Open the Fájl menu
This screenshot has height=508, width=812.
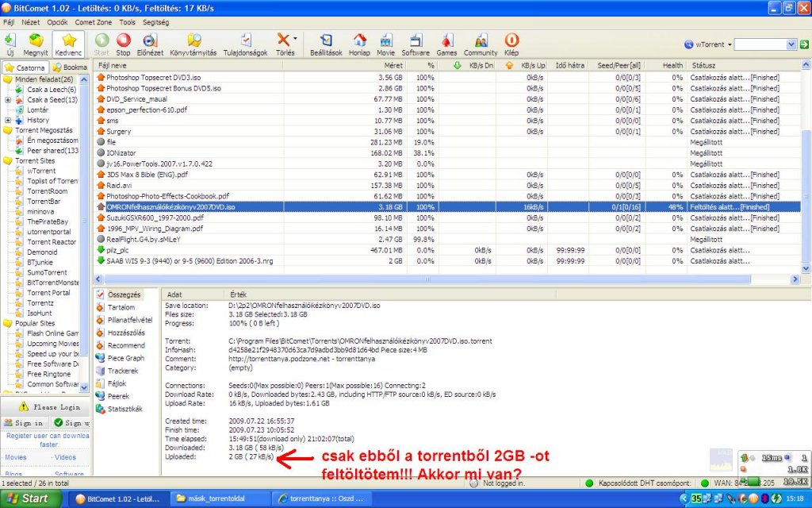coord(9,22)
